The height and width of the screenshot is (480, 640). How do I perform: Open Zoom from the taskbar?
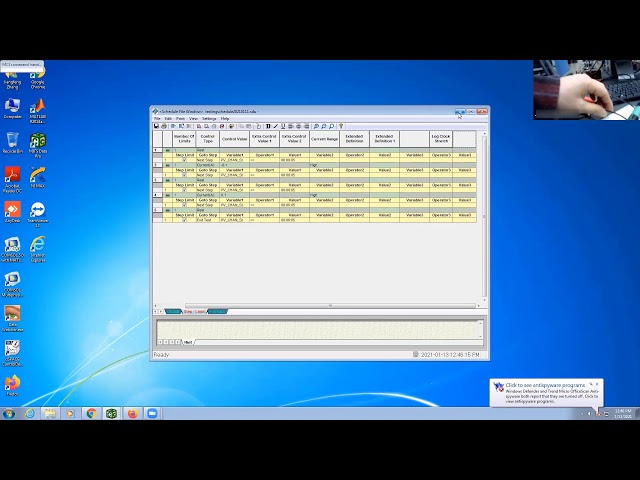pos(152,413)
